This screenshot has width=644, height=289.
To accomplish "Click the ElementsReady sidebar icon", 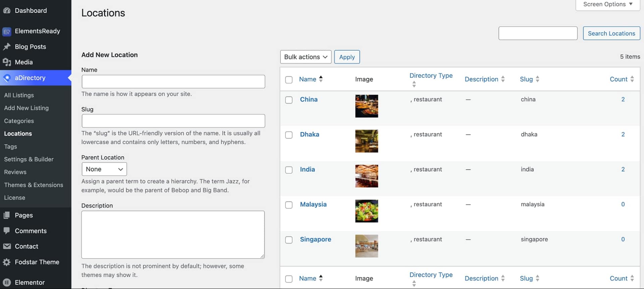I will (7, 32).
